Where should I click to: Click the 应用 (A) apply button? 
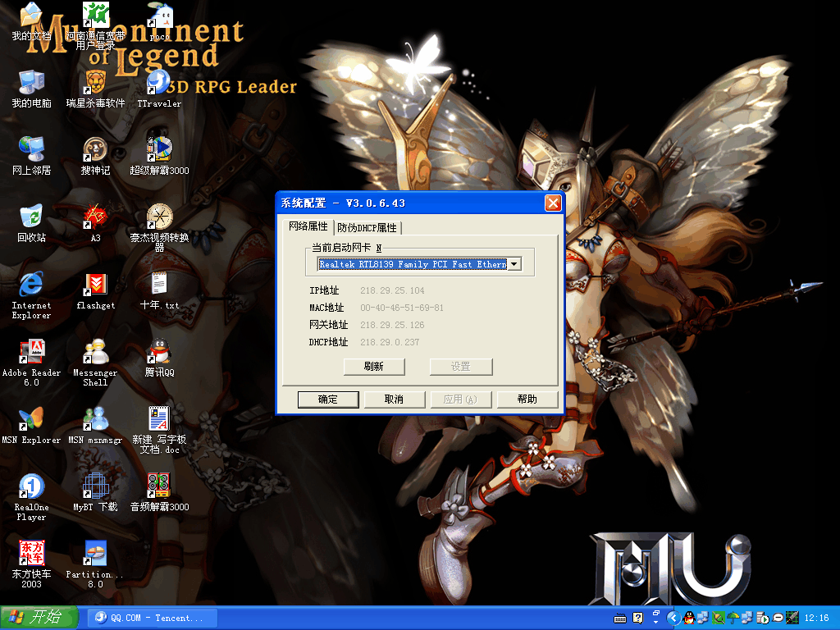pyautogui.click(x=461, y=399)
